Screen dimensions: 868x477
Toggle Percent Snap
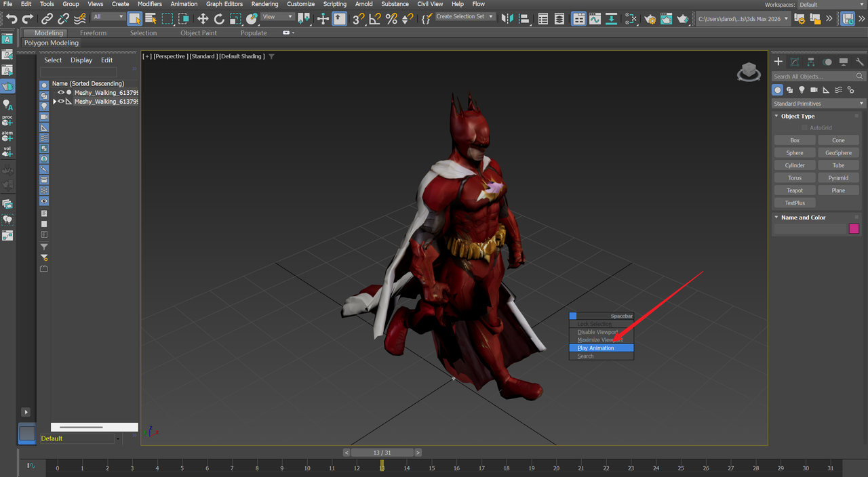(x=391, y=19)
